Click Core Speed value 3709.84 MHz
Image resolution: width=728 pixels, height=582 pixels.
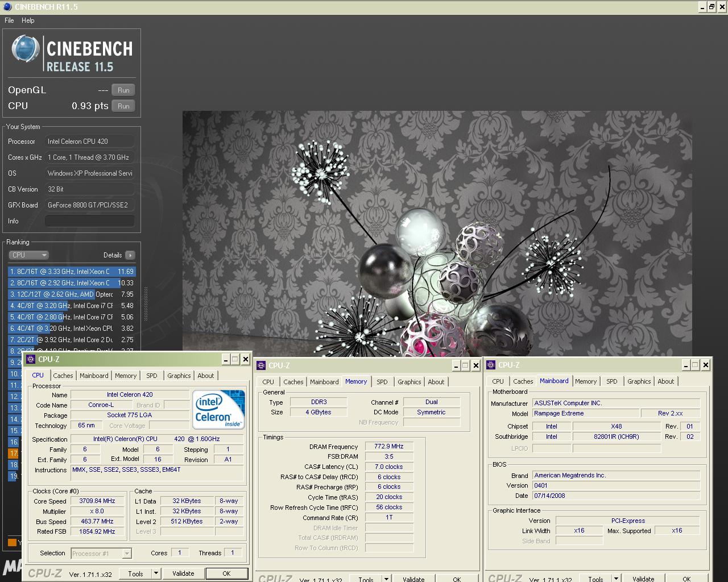pyautogui.click(x=97, y=501)
